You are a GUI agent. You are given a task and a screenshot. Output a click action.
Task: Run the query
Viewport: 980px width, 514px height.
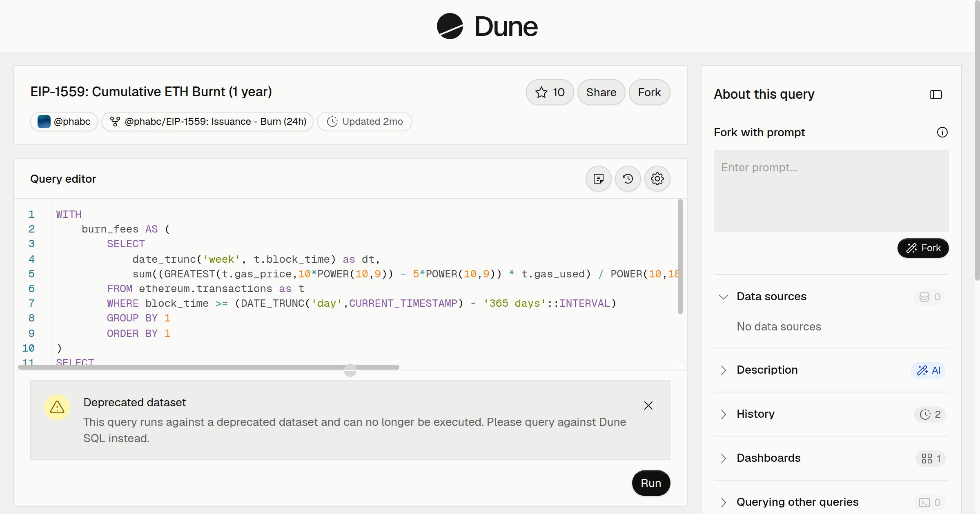[651, 483]
